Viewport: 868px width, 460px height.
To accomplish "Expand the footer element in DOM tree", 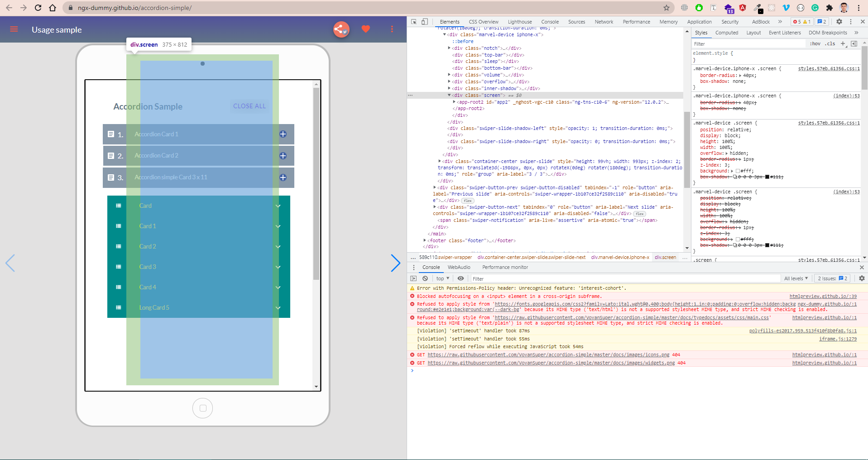I will [x=425, y=240].
